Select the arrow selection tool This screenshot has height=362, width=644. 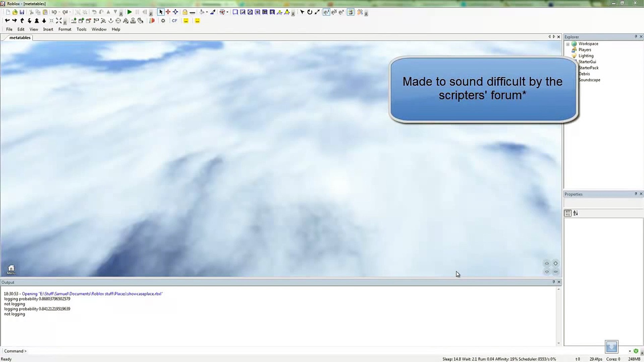pyautogui.click(x=161, y=12)
